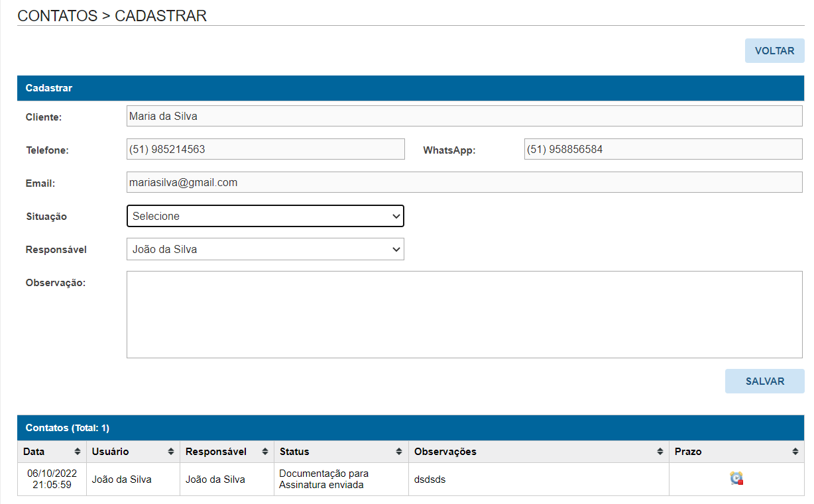Expand the Responsável dropdown in the form
The height and width of the screenshot is (504, 814).
[x=265, y=249]
